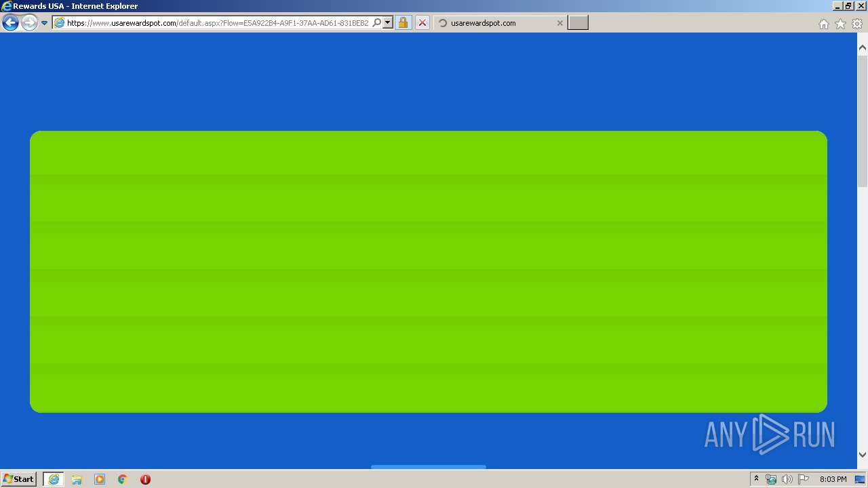
Task: Click the Show desktop button
Action: click(861, 479)
